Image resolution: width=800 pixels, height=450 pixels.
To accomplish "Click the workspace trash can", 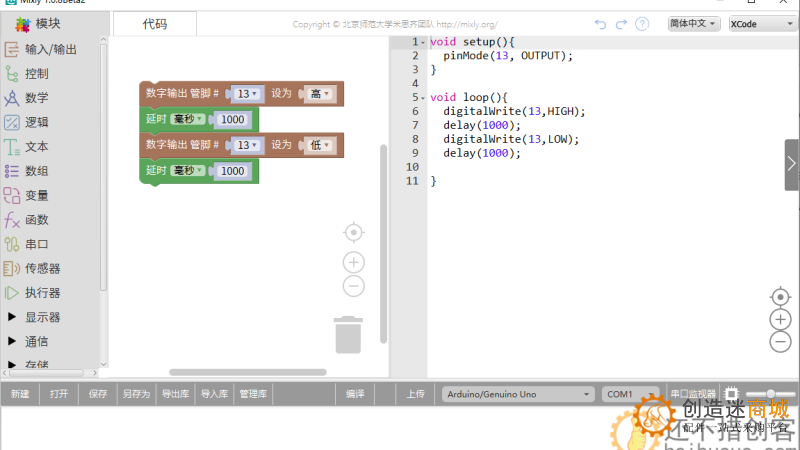I will (348, 335).
